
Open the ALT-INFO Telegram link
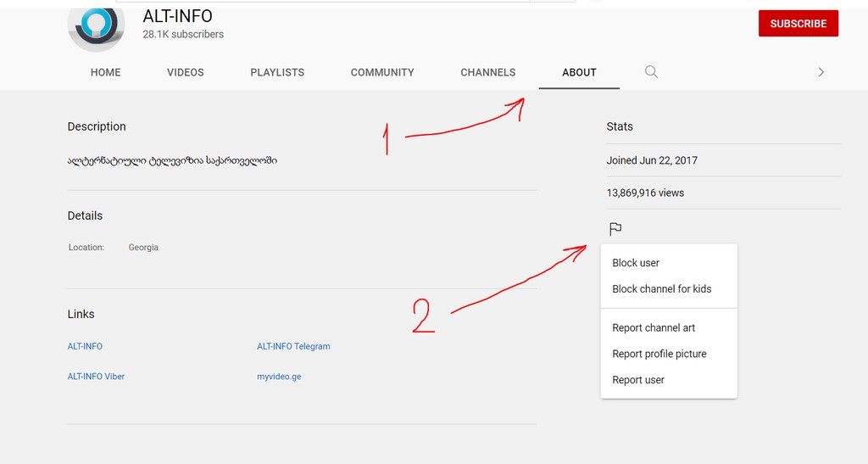click(x=293, y=346)
